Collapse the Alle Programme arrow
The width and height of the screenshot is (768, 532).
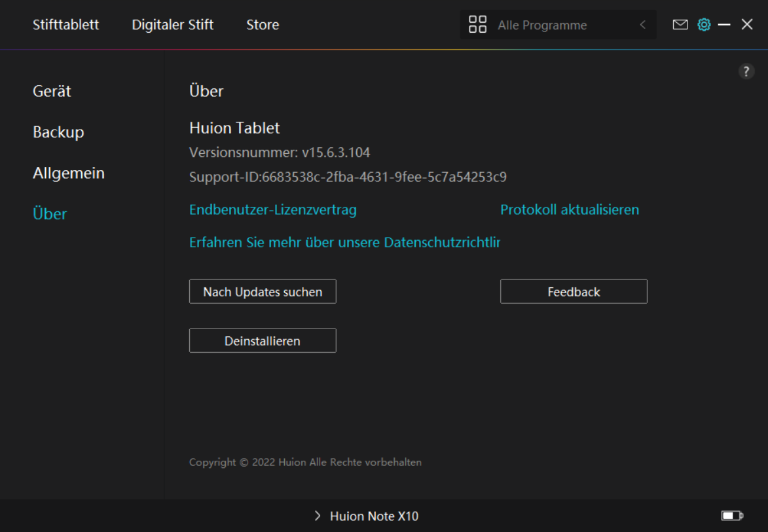click(642, 24)
